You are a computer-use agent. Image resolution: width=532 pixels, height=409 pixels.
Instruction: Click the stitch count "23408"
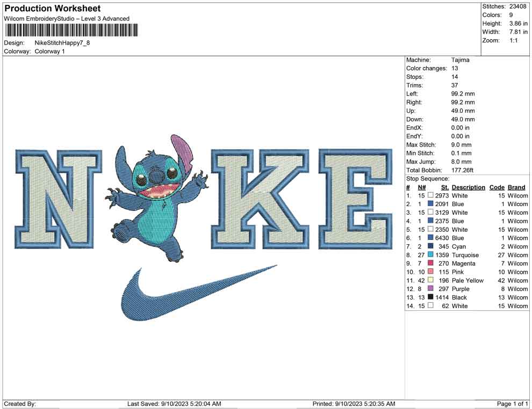click(517, 6)
